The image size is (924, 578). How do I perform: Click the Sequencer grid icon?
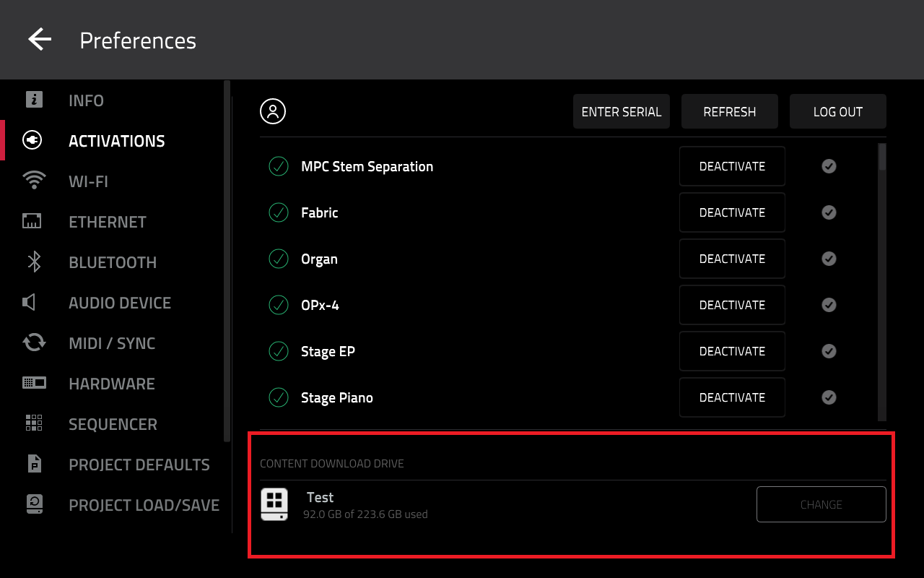pos(34,423)
